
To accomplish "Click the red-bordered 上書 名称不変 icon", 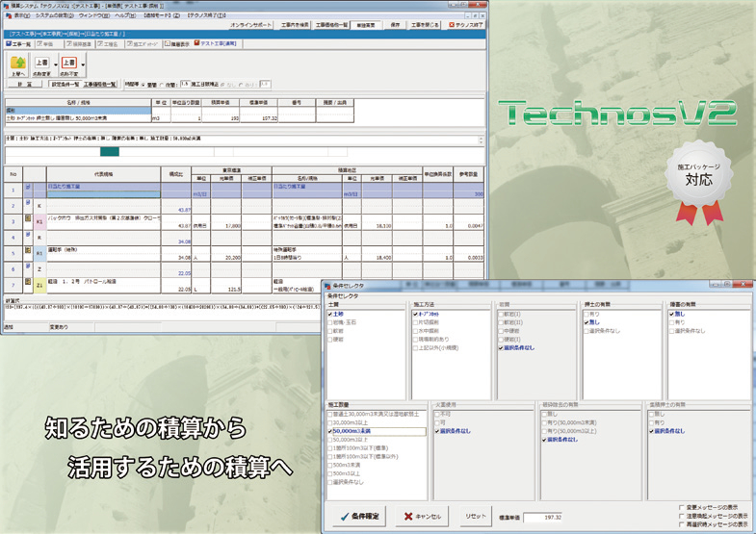I will (x=69, y=63).
